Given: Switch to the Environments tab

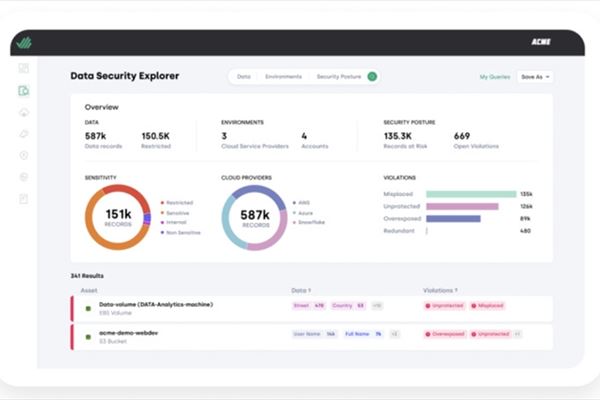Looking at the screenshot, I should [284, 77].
